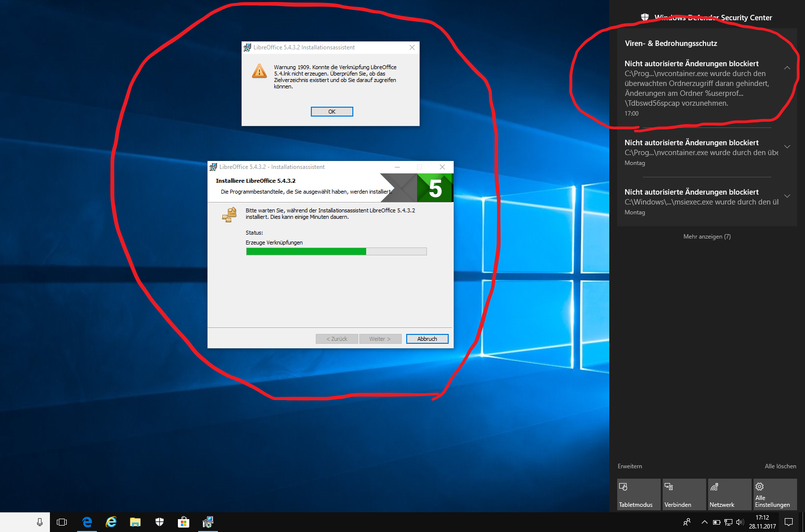Click the installation progress bar
805x532 pixels.
point(336,251)
